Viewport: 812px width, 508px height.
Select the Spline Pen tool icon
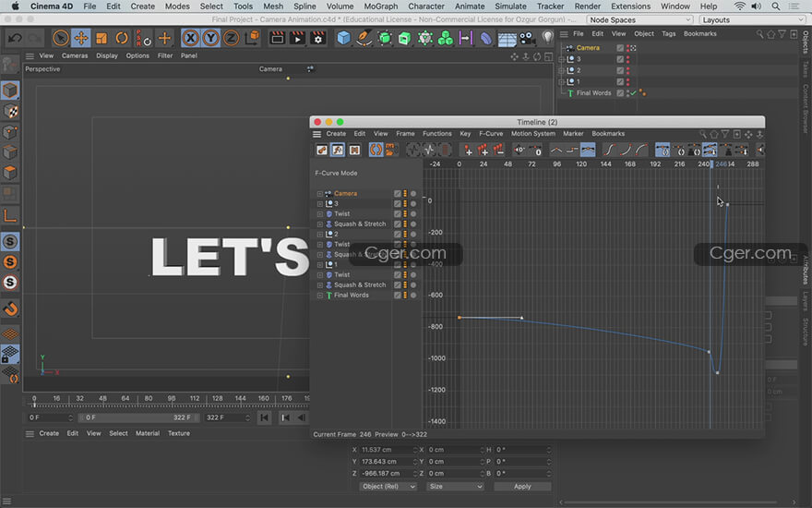coord(364,39)
